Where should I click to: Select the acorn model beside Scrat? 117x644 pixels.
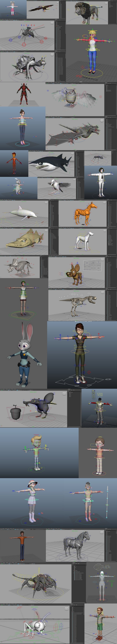[16, 412]
